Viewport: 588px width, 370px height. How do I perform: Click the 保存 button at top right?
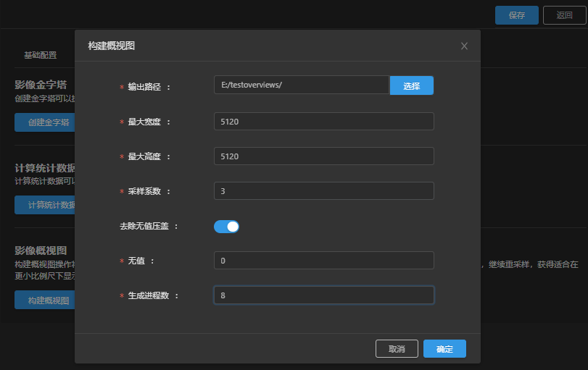pyautogui.click(x=517, y=15)
